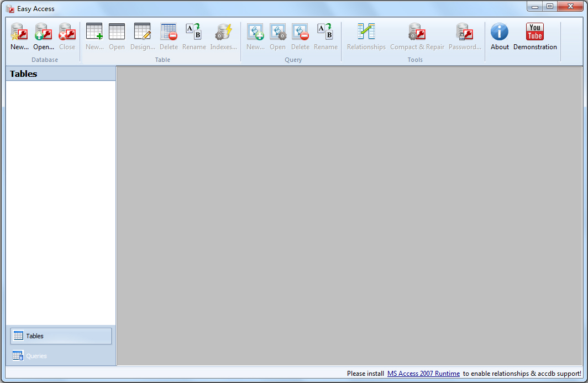588x383 pixels.
Task: Open the Relationships tool
Action: (366, 37)
